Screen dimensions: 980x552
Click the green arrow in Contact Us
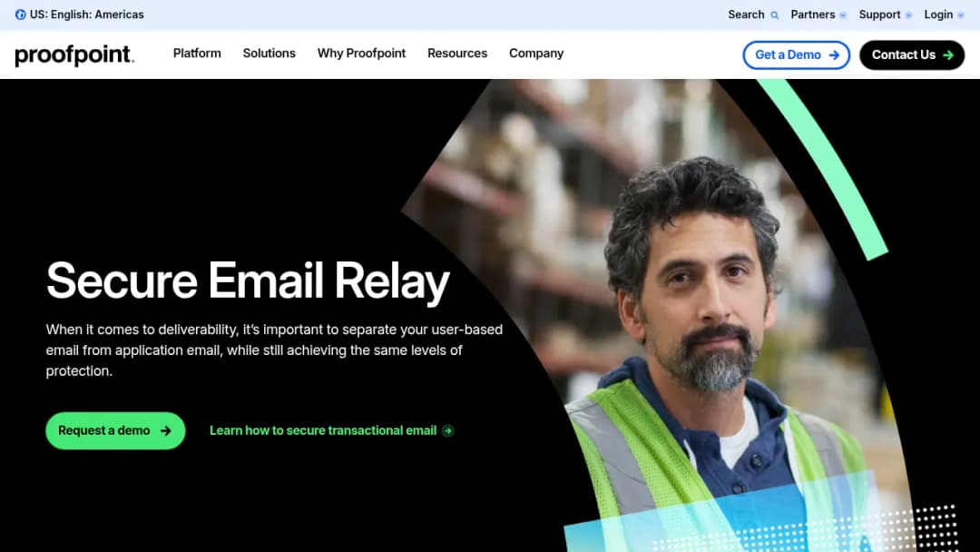(948, 55)
